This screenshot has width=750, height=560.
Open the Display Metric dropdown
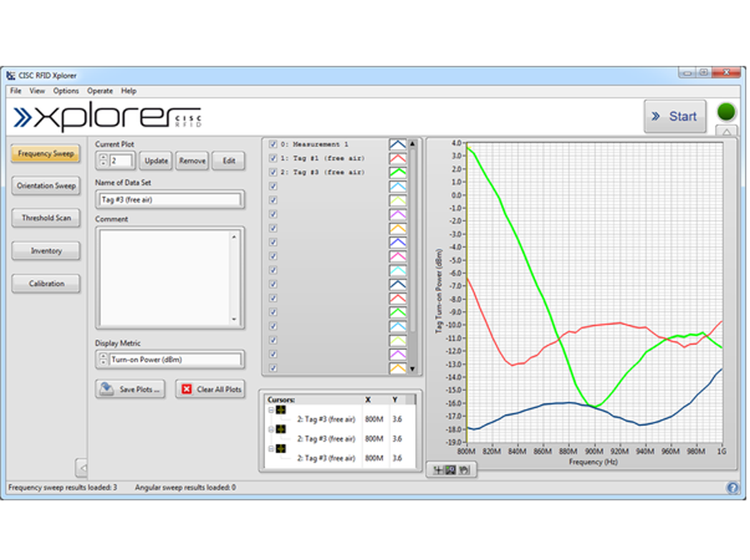click(x=102, y=360)
